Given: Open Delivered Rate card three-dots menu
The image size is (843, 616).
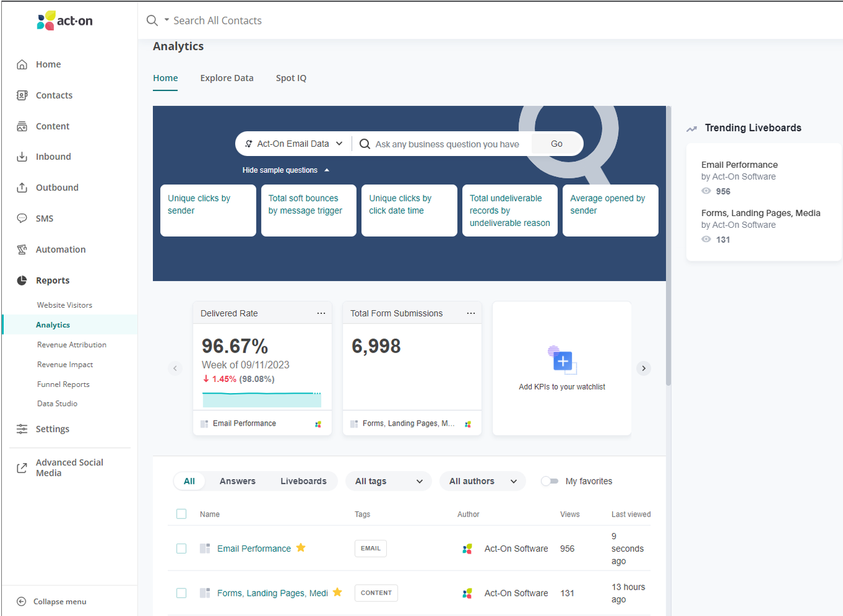Looking at the screenshot, I should (x=321, y=313).
